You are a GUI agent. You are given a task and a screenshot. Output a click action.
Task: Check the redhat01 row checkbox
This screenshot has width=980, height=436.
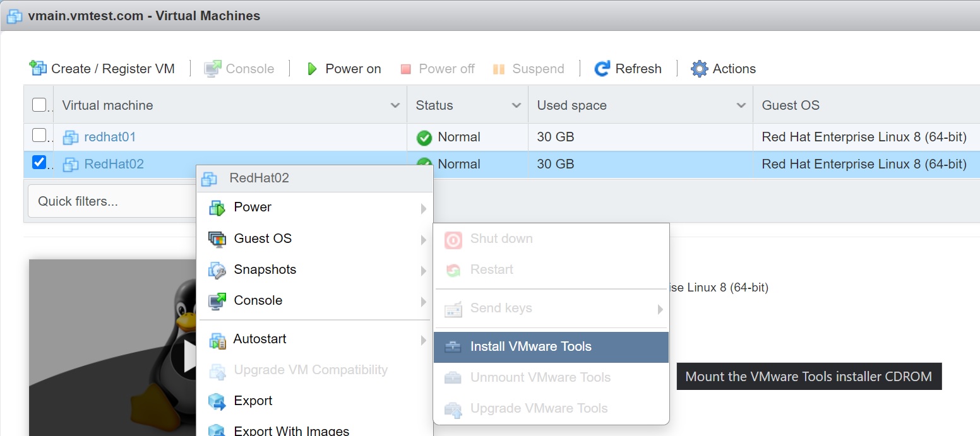39,135
